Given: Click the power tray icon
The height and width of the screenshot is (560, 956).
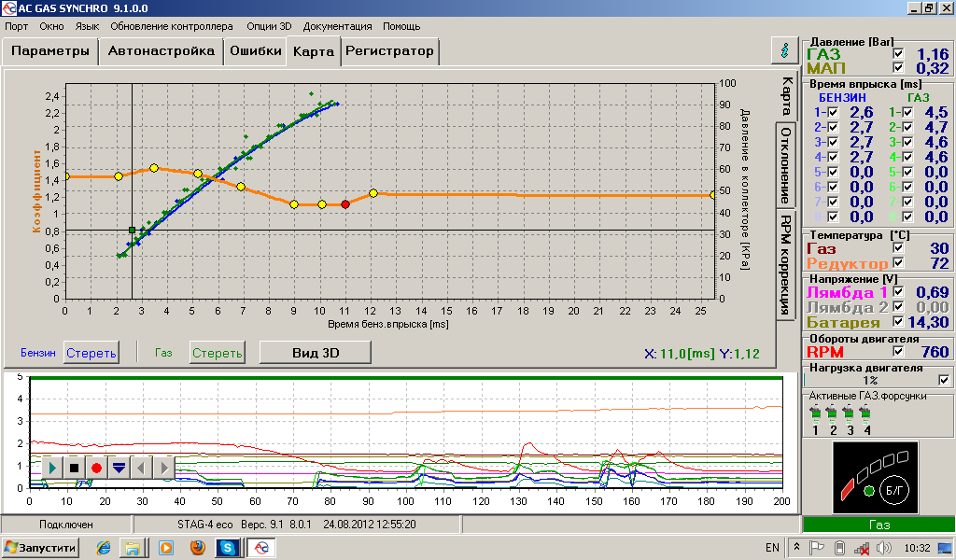Looking at the screenshot, I should (x=839, y=548).
